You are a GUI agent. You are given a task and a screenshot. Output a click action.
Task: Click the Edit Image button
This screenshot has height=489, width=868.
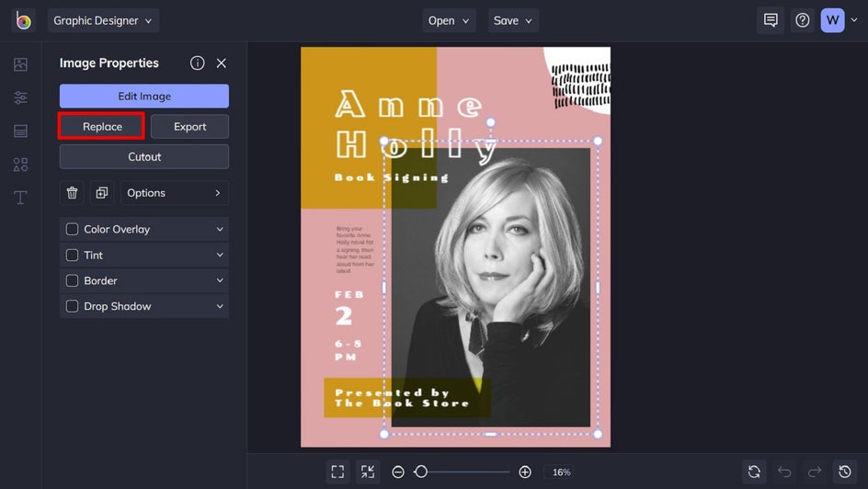coord(144,97)
